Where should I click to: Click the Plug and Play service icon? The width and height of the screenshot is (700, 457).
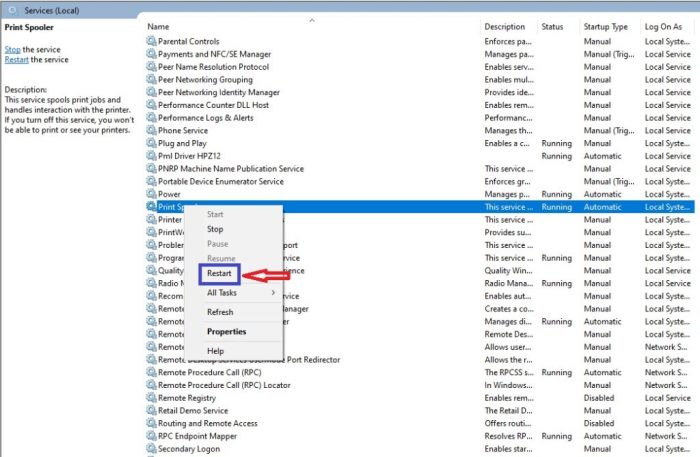[151, 143]
